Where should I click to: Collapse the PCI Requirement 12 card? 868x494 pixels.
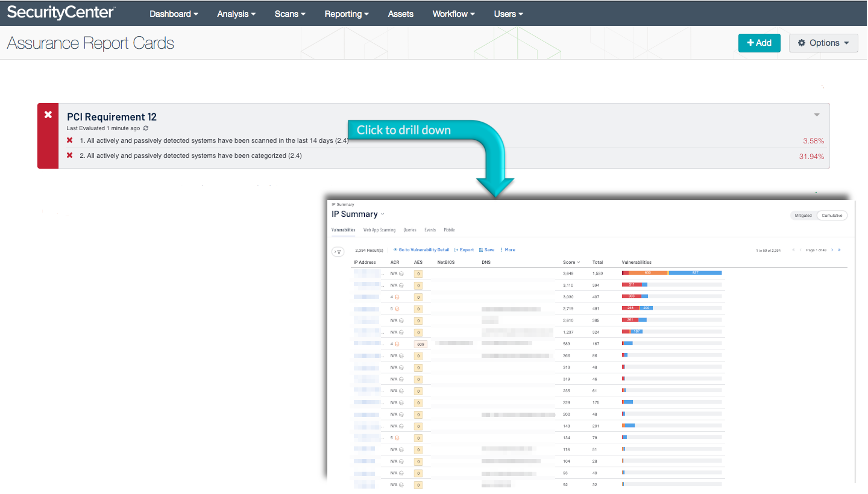(x=817, y=115)
